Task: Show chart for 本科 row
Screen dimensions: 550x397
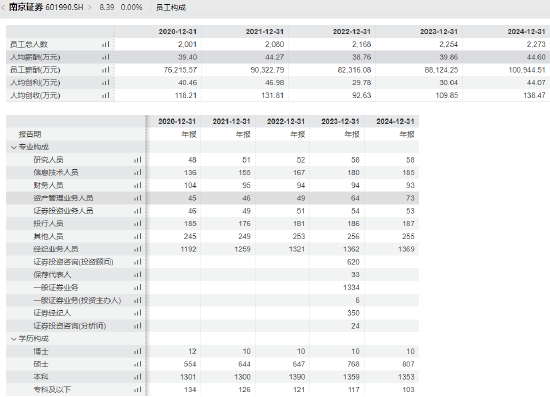Action: coord(138,377)
